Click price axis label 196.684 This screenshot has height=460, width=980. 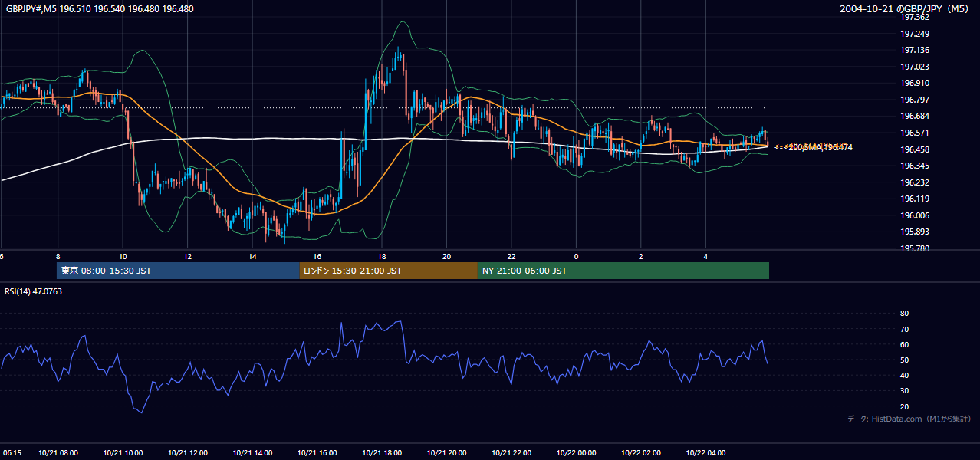(914, 116)
